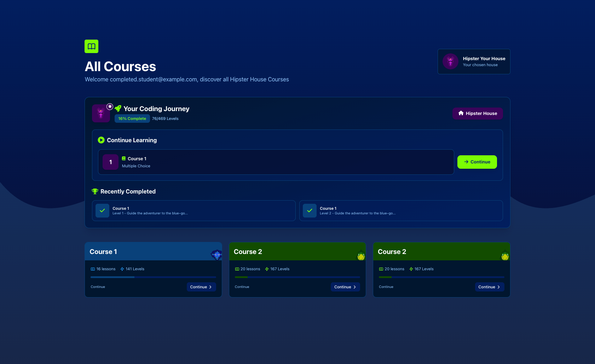Click the chevron on Course 1's Continue button
This screenshot has width=595, height=364.
pyautogui.click(x=210, y=287)
